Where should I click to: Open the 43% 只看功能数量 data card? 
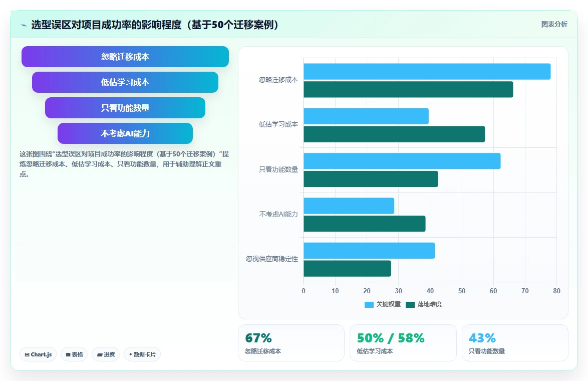point(515,343)
